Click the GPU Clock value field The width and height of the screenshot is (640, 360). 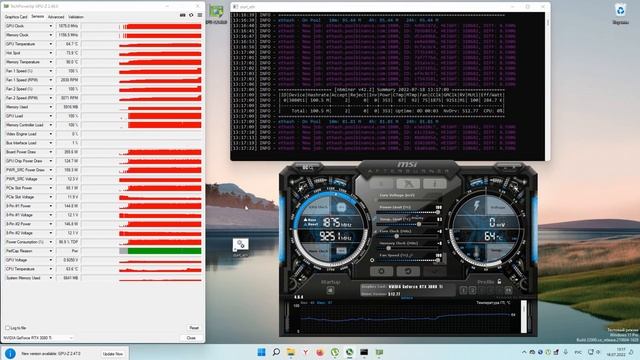[68, 26]
